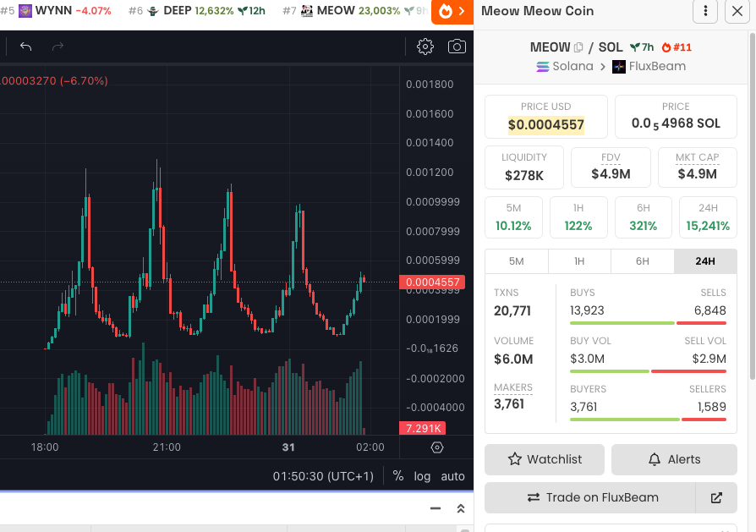Open the time axis settings icon

pos(437,447)
